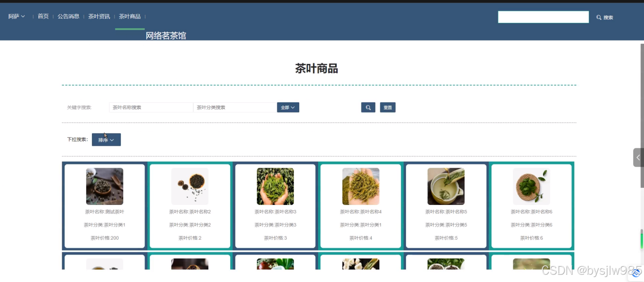Click the text 茶叶名称:茶叶名称4
This screenshot has height=282, width=644.
[361, 212]
